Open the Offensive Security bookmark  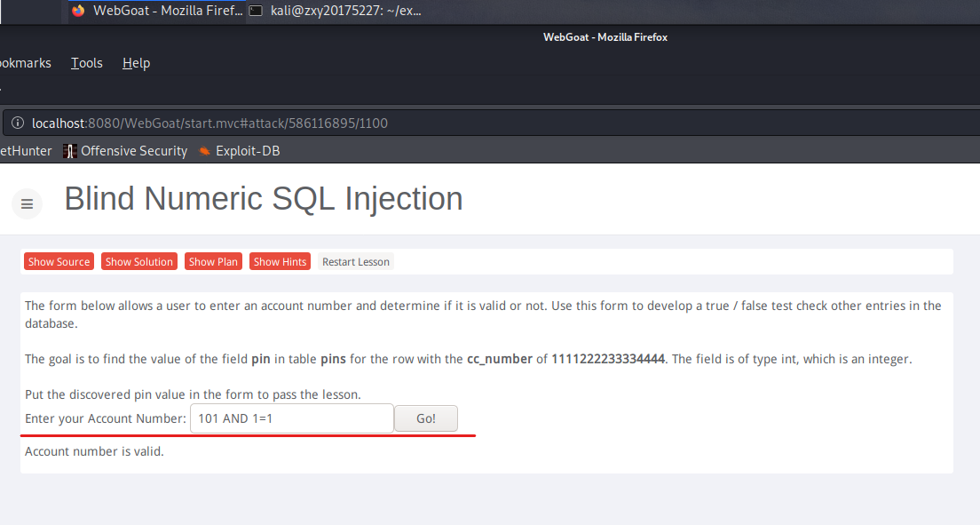point(125,151)
